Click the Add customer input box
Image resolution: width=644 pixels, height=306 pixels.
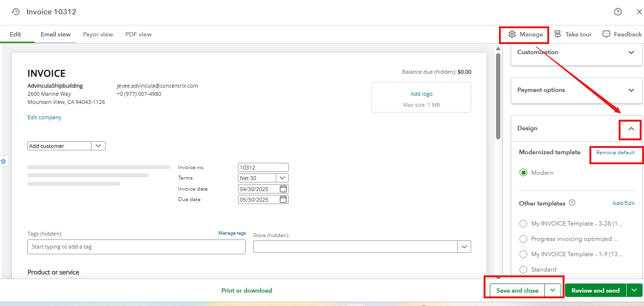59,146
